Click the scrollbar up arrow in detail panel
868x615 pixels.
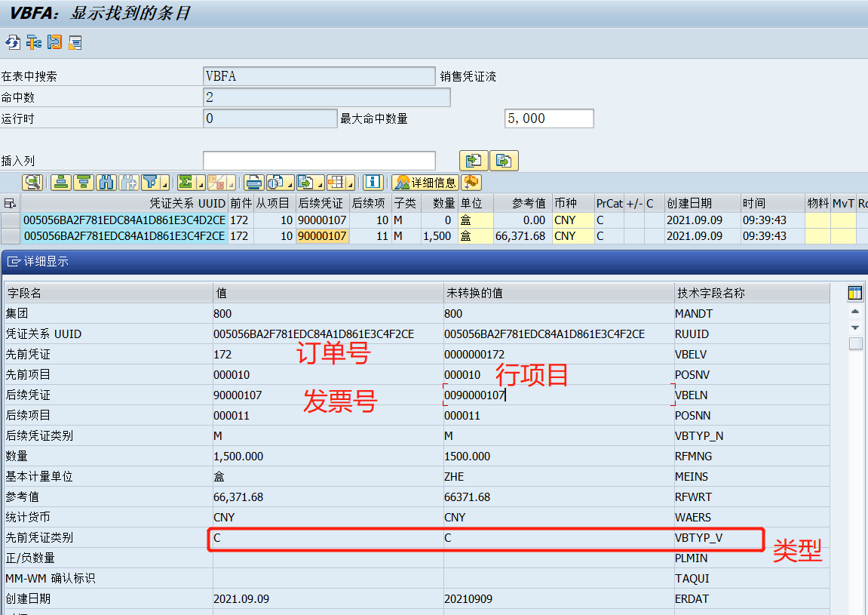point(855,311)
